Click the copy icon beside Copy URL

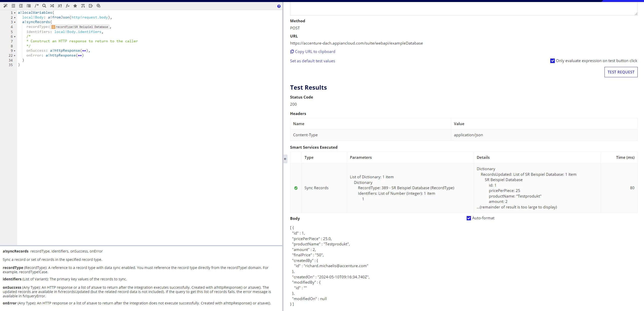click(x=292, y=51)
